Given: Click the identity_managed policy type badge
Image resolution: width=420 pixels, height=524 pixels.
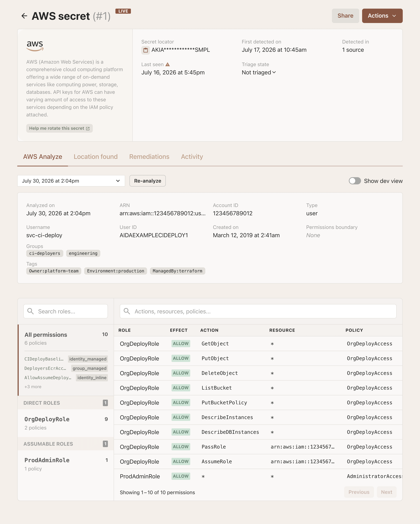Looking at the screenshot, I should (88, 359).
